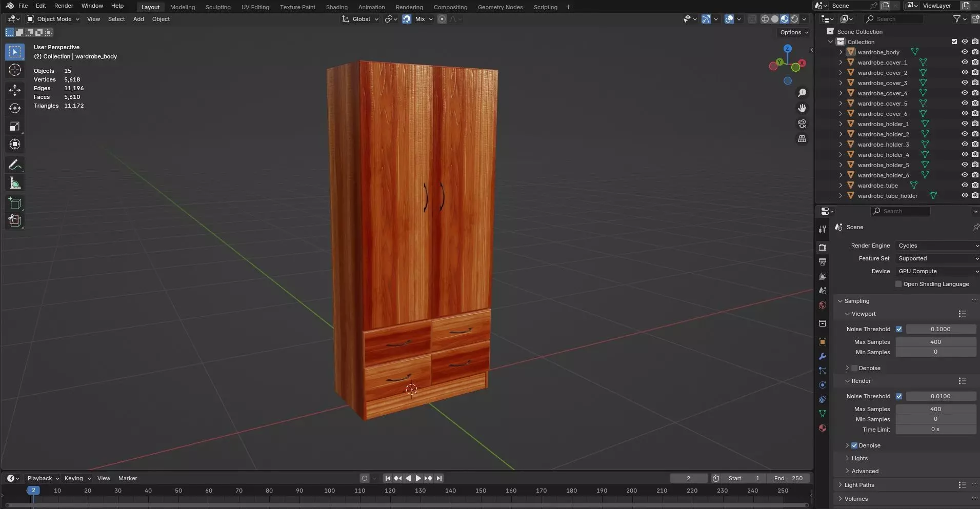Open the viewport Add menu
Viewport: 980px width, 509px height.
pyautogui.click(x=138, y=19)
